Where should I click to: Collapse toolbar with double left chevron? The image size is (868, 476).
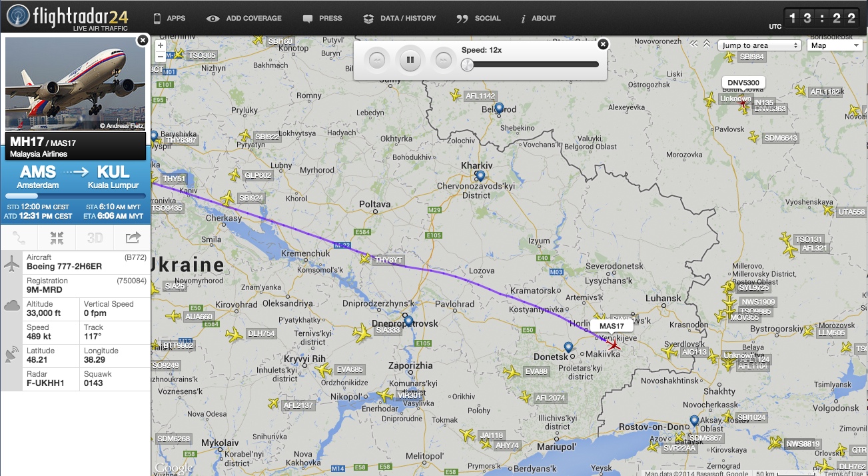point(694,45)
